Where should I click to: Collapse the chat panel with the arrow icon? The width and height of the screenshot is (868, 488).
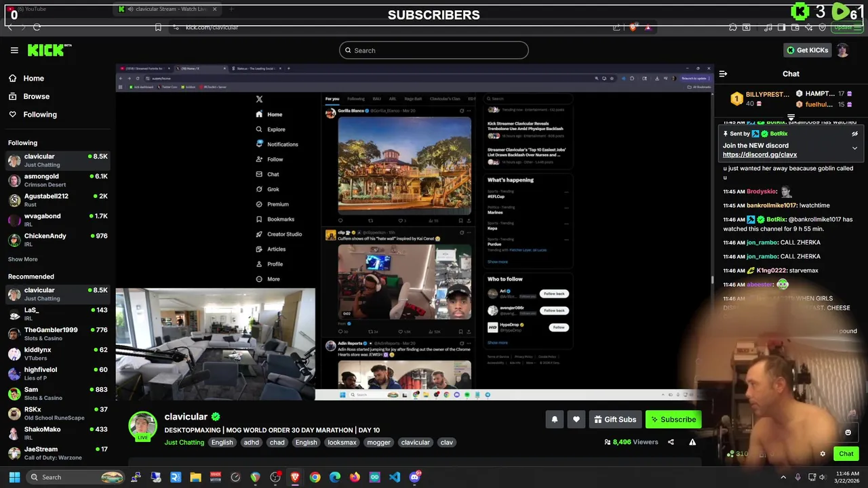point(723,74)
